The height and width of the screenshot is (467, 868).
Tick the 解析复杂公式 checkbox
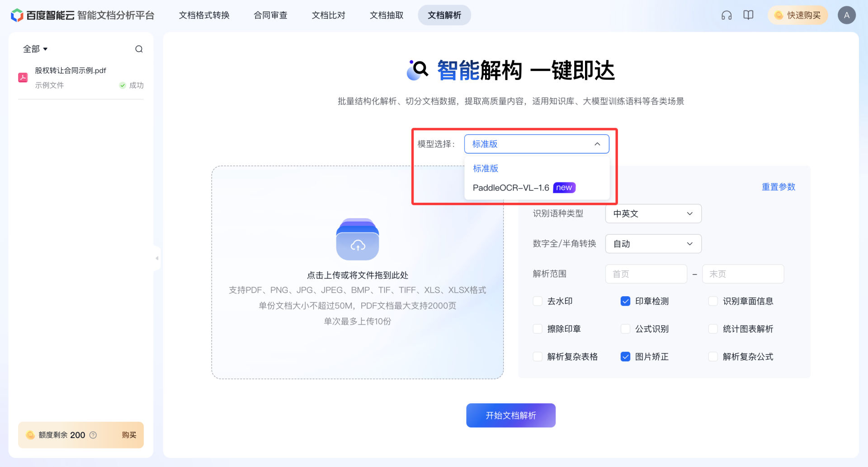(x=713, y=357)
